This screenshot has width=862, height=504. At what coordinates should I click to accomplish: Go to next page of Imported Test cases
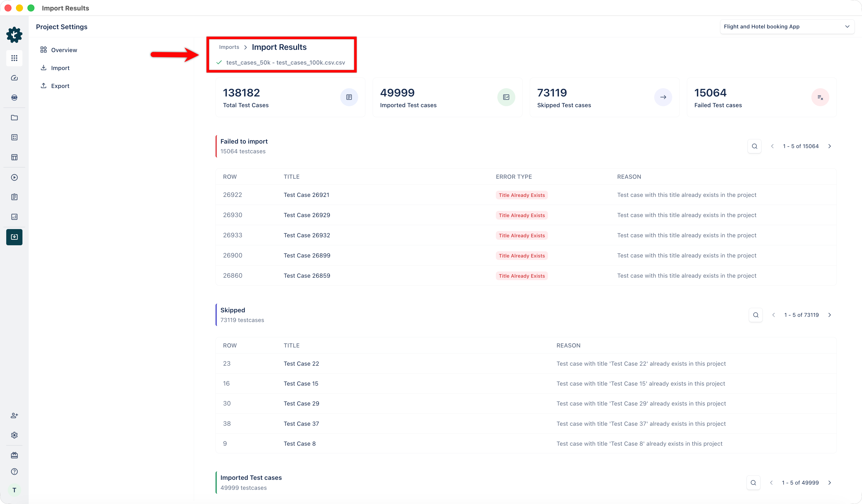(830, 483)
